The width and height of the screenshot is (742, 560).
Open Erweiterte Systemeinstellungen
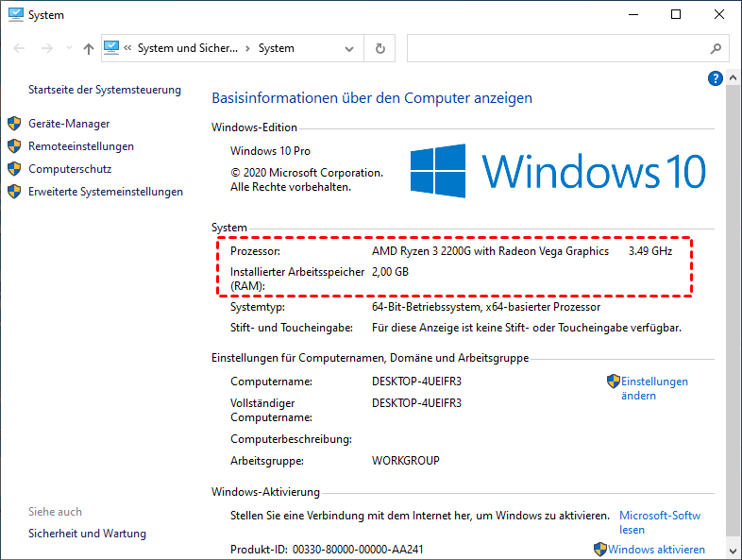tap(106, 192)
